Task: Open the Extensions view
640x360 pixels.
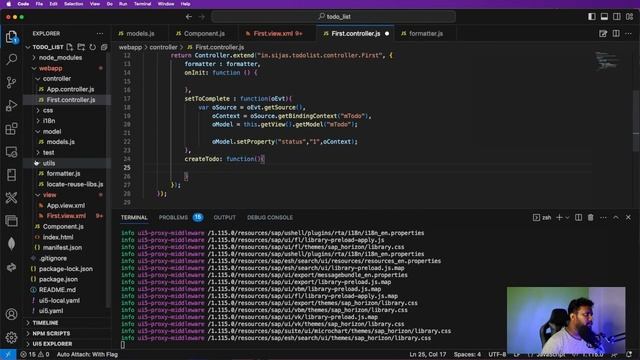Action: click(11, 129)
